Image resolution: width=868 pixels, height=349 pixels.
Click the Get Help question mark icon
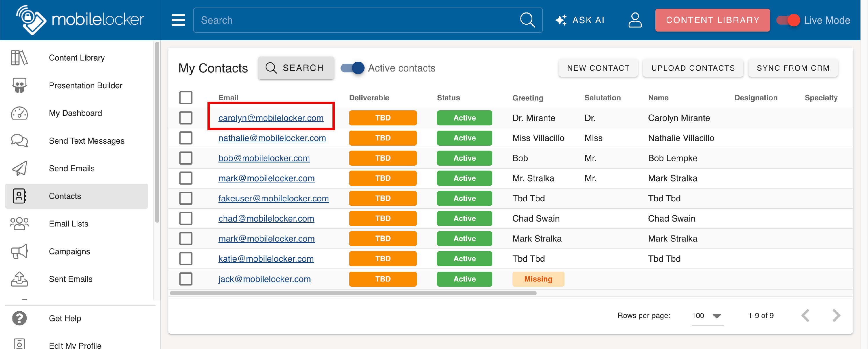(x=19, y=318)
